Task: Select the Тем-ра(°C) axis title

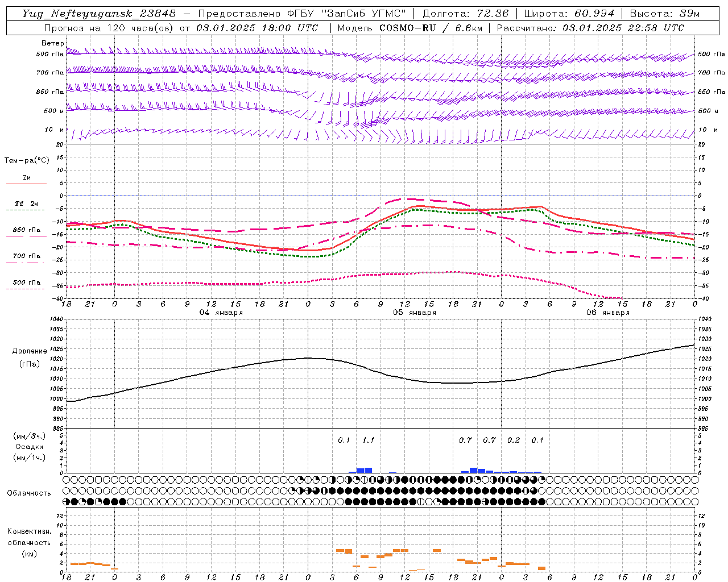Action: point(27,161)
